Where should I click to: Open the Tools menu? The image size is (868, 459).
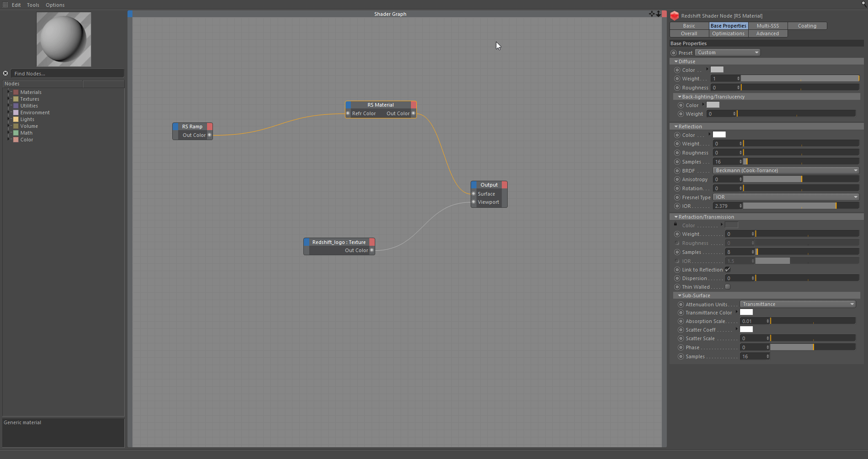(x=33, y=5)
